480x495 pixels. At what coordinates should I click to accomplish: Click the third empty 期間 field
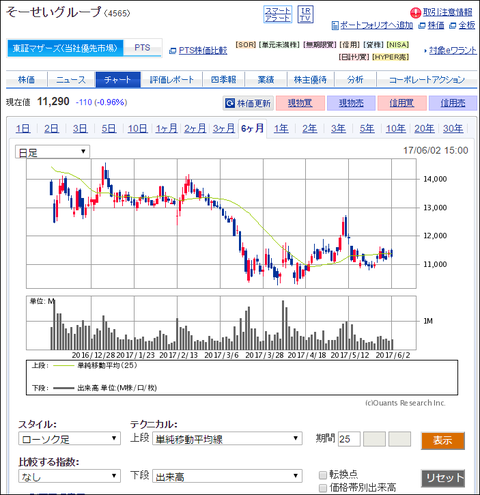pos(399,439)
